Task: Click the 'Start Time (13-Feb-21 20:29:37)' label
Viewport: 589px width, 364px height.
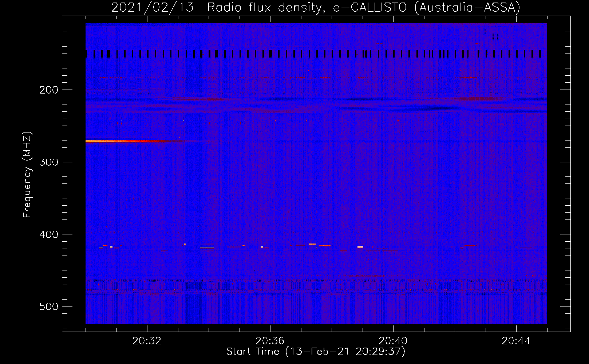Action: coord(316,352)
